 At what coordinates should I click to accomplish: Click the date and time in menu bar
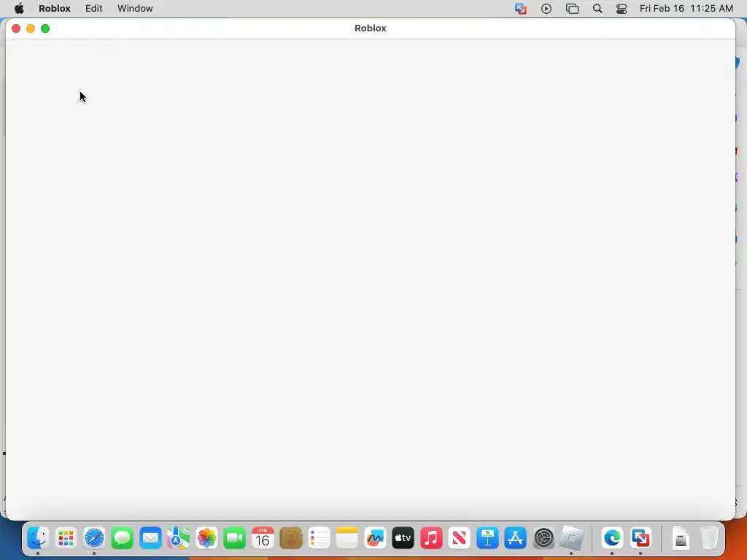pyautogui.click(x=686, y=9)
